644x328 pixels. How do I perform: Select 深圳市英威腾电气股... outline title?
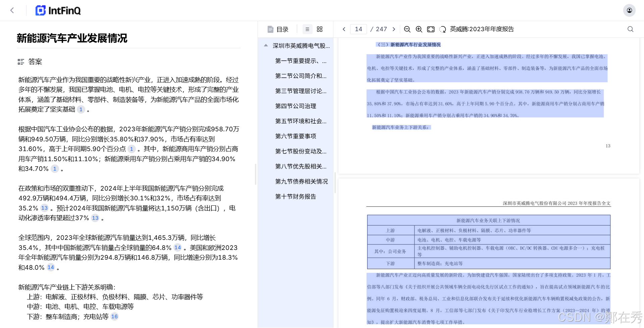point(301,46)
